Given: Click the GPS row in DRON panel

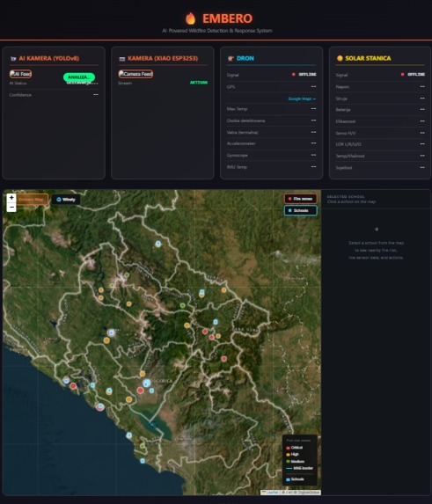Looking at the screenshot, I should point(271,87).
